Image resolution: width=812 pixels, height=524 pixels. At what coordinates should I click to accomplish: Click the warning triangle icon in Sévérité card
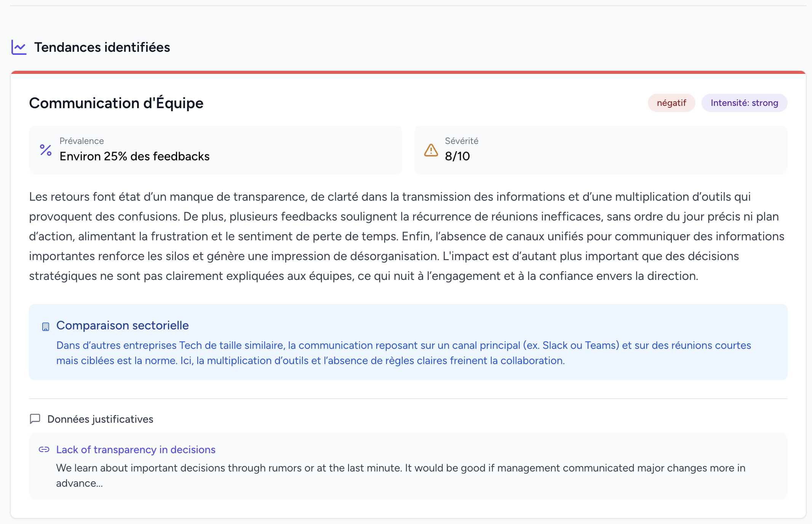point(431,150)
